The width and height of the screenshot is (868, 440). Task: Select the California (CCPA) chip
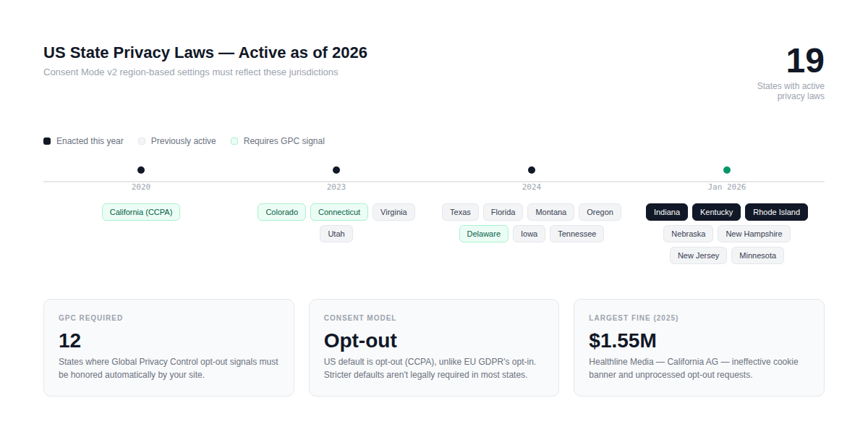(x=141, y=212)
